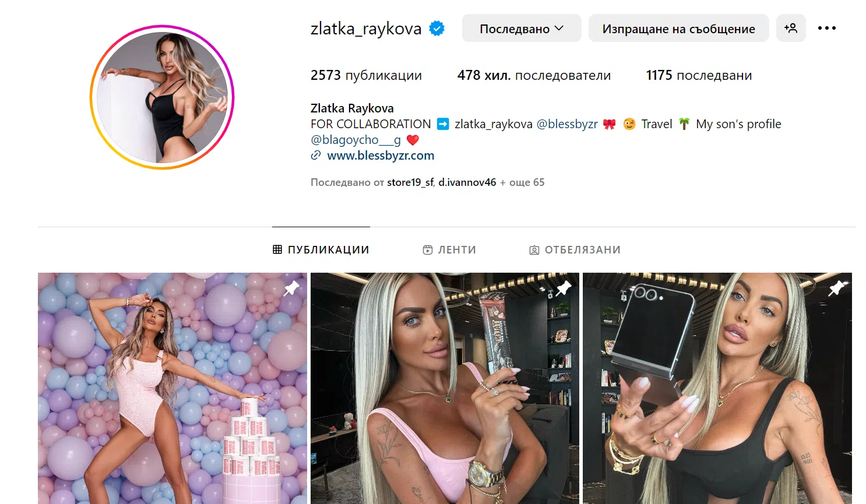Image resolution: width=866 pixels, height=504 pixels.
Task: Open the www.blessbyzr.com link
Action: pyautogui.click(x=381, y=156)
